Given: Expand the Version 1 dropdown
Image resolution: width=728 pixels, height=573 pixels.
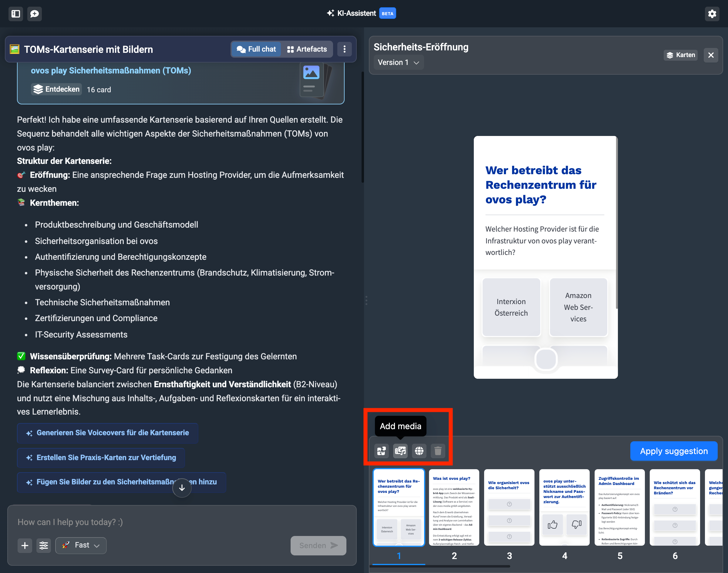Looking at the screenshot, I should pos(398,63).
